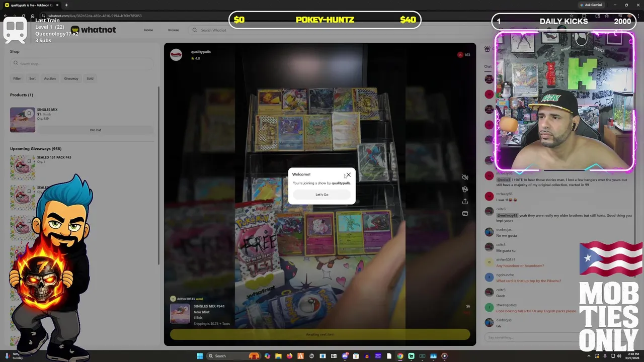Open Copilot from the taskbar

pyautogui.click(x=267, y=356)
